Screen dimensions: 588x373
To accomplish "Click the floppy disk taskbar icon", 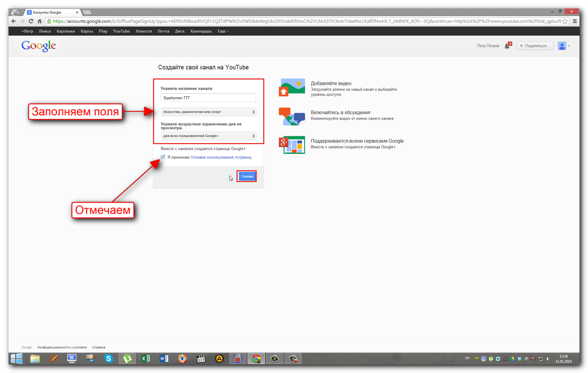I will (x=238, y=358).
